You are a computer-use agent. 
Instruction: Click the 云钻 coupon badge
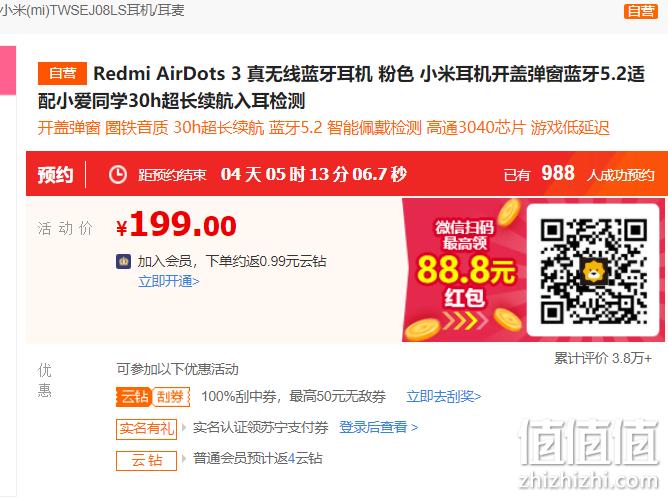coord(134,397)
